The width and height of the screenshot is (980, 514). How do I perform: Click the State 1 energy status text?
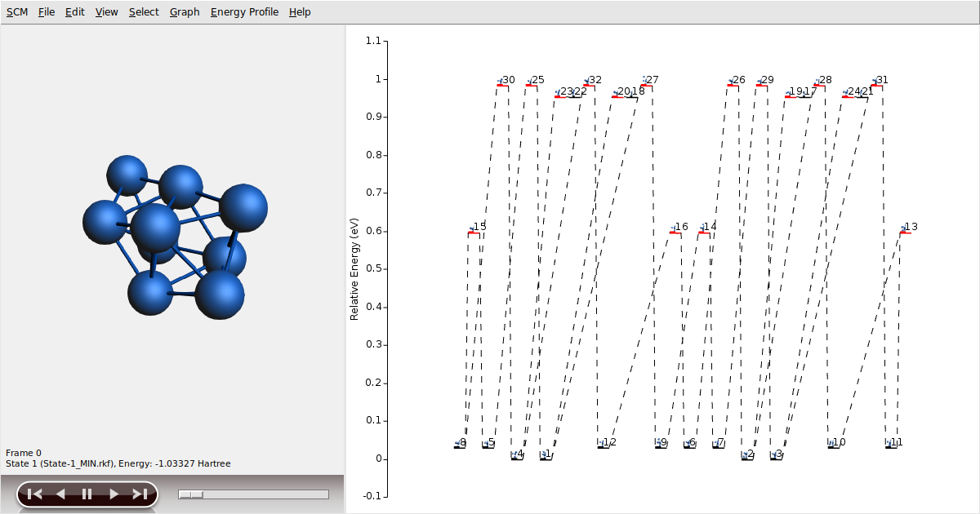point(118,463)
